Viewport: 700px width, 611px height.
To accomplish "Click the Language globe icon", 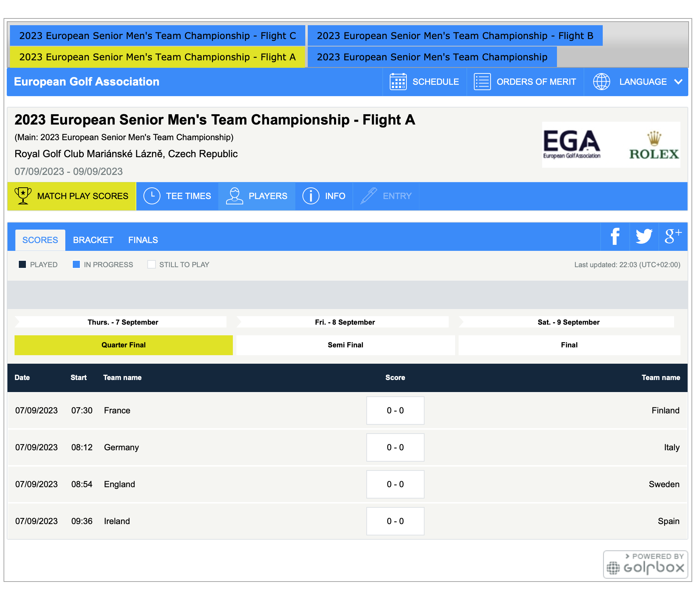I will click(601, 82).
